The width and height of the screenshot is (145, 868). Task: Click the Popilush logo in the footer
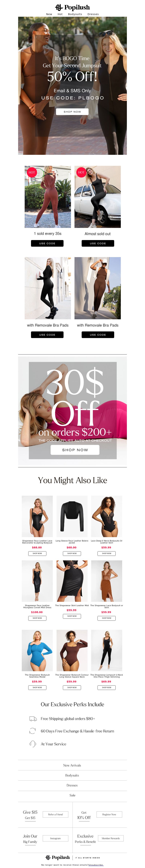click(58, 857)
